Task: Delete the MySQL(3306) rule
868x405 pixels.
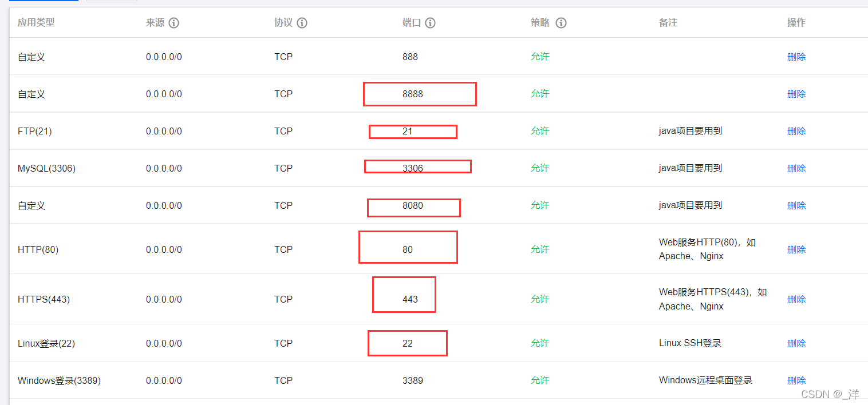Action: tap(796, 168)
